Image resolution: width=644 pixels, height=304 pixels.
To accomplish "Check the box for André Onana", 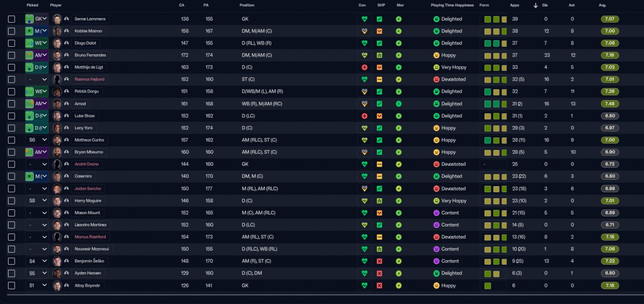I will pyautogui.click(x=12, y=164).
